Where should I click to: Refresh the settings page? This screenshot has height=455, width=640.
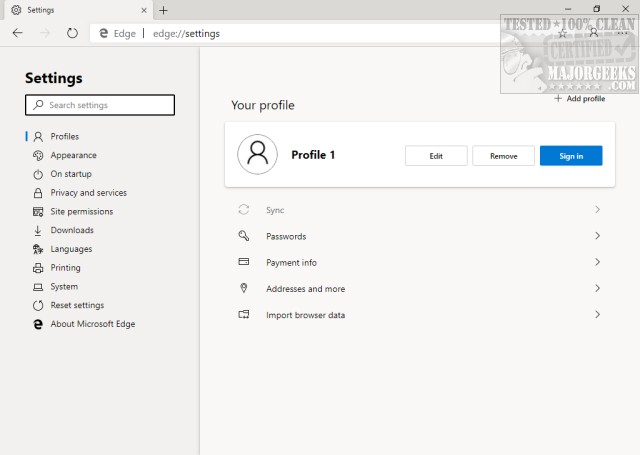point(72,33)
